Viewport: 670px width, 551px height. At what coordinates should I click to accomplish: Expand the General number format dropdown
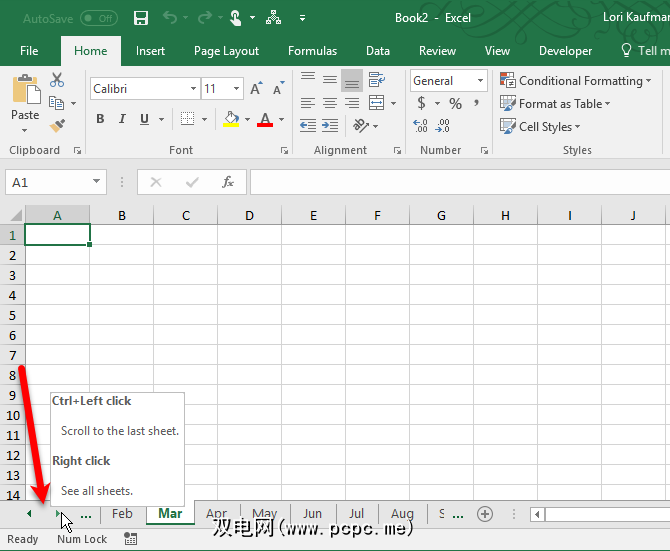(480, 81)
